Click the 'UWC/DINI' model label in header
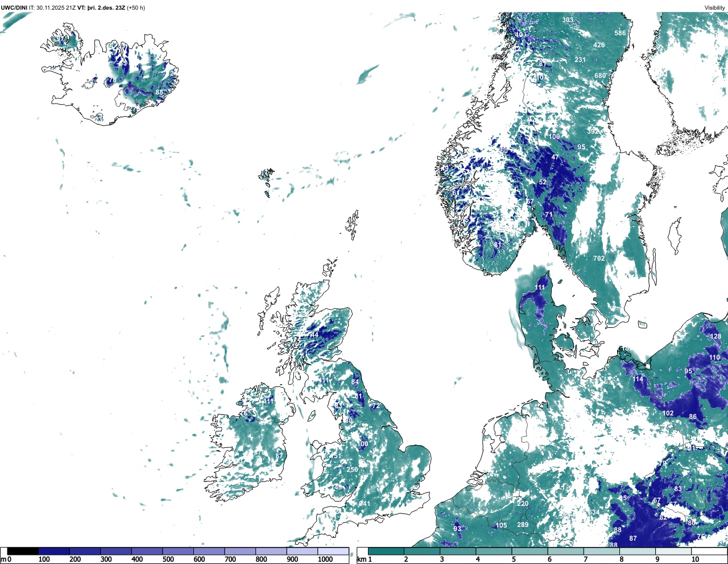The width and height of the screenshot is (728, 564). (14, 7)
